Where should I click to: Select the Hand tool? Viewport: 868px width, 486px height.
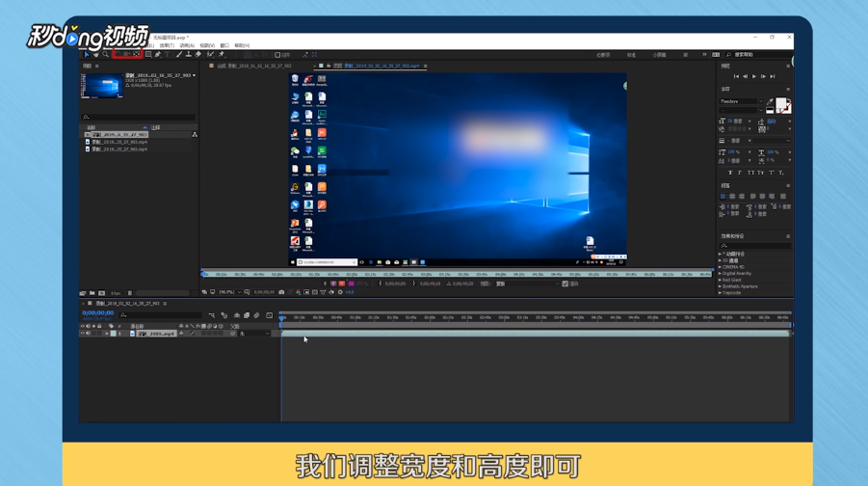tap(95, 54)
